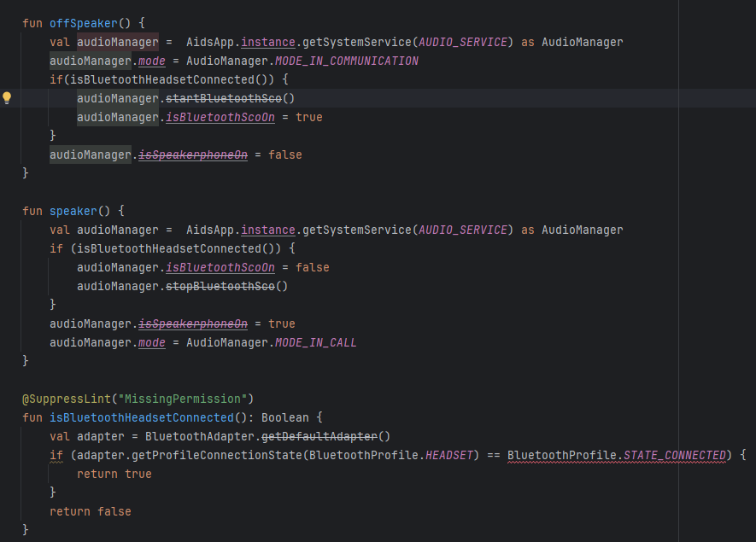Screen dimensions: 756x542
Task: Click the @SuppressLint annotation
Action: (67, 399)
